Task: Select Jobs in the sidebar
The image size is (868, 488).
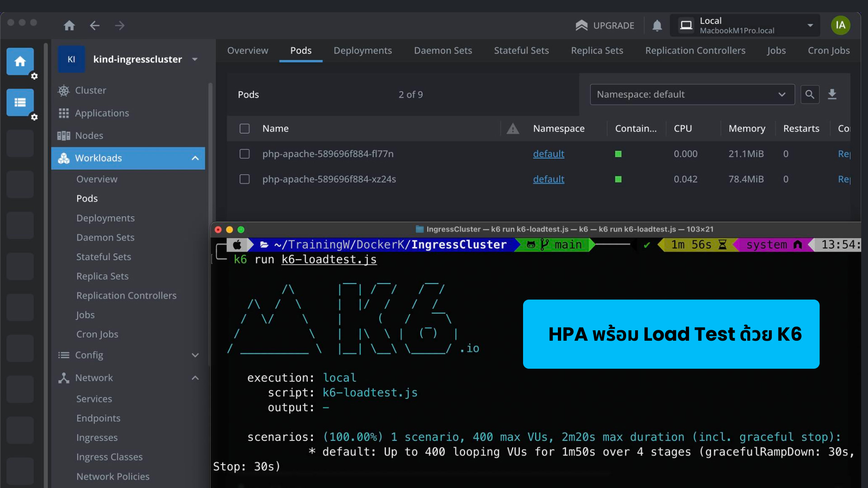Action: tap(85, 315)
